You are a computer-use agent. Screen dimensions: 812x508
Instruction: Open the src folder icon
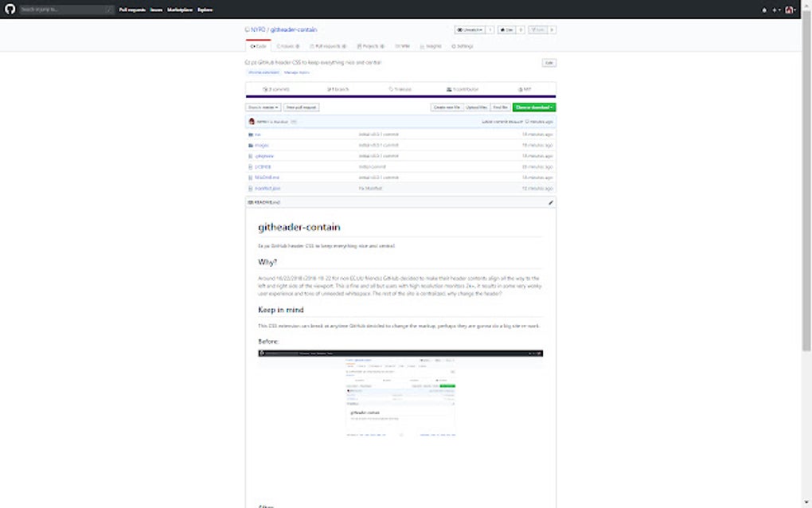251,134
